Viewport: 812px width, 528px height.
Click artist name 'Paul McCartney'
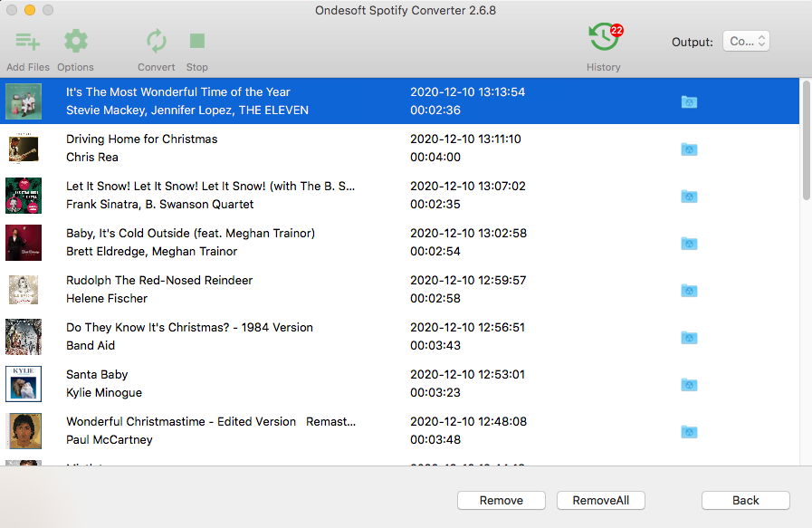coord(110,440)
